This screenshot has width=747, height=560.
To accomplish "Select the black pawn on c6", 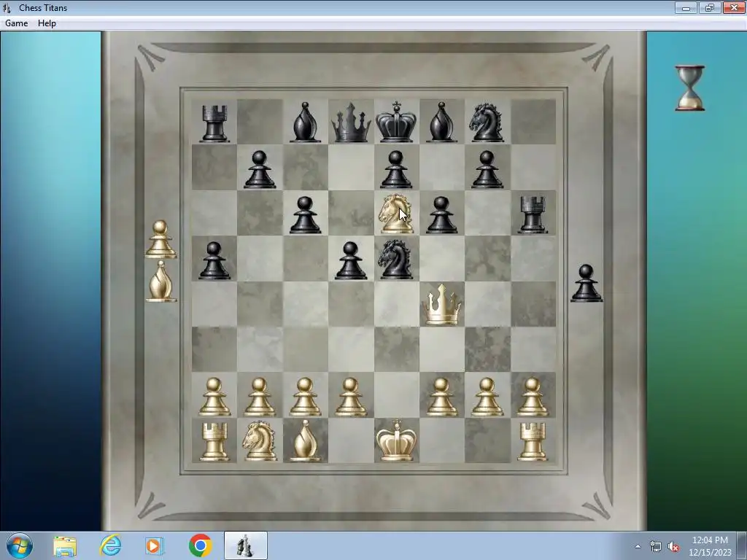I will click(x=305, y=215).
